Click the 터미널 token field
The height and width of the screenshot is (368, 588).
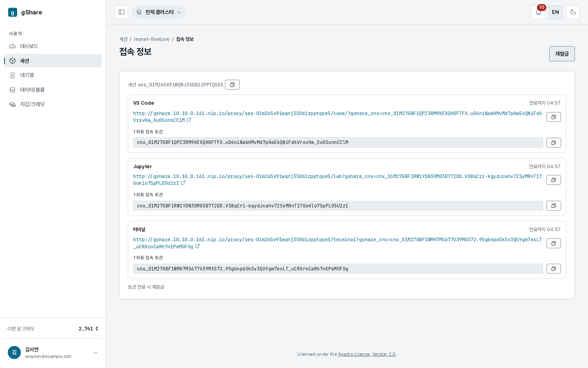(x=338, y=269)
